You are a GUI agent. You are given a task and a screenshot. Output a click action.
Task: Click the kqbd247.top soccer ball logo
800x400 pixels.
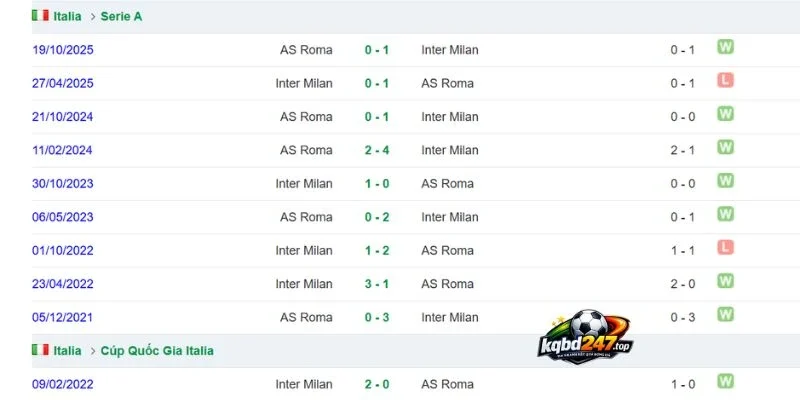(x=585, y=337)
